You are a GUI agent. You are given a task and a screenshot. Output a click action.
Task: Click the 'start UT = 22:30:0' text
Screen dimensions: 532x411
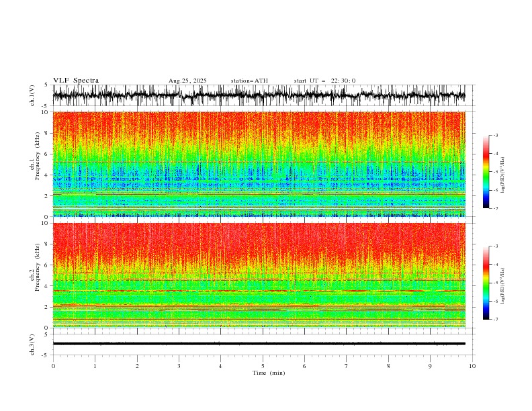point(324,81)
